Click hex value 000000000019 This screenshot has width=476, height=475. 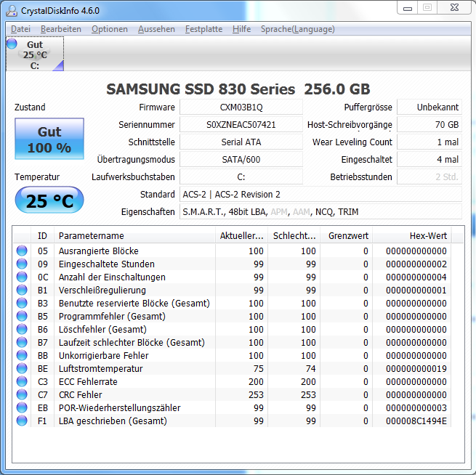(416, 368)
